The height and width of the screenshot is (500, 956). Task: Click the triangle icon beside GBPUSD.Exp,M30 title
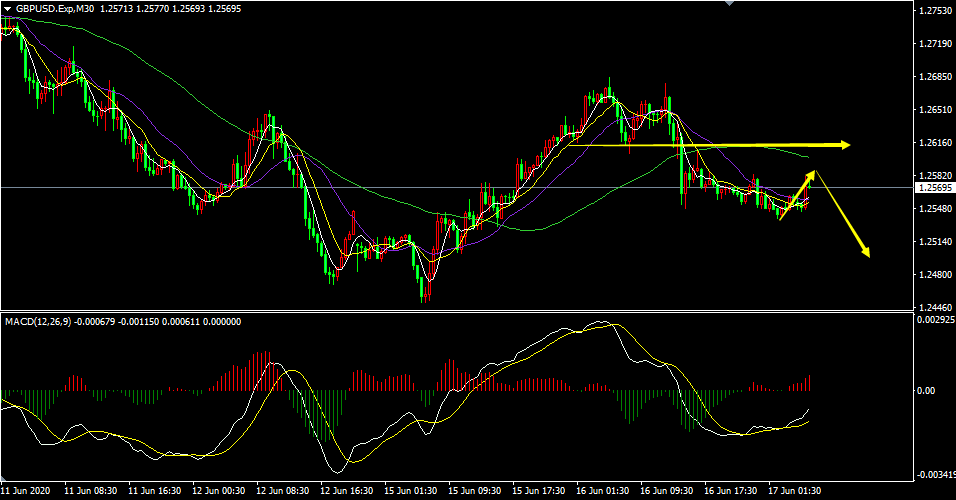[x=8, y=9]
